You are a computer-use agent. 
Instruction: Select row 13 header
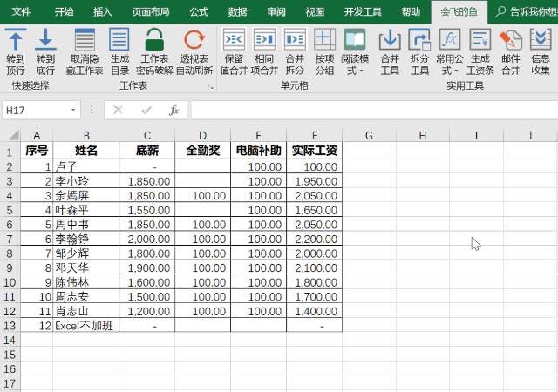(10, 326)
